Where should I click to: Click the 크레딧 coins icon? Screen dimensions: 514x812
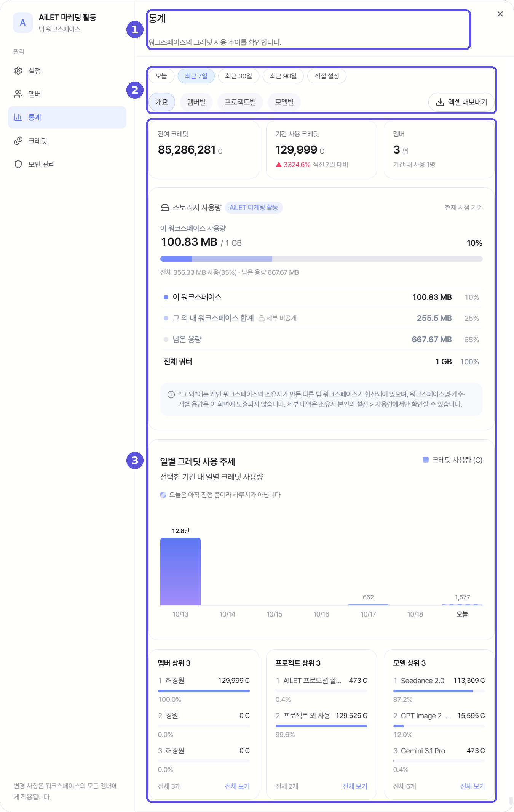18,141
